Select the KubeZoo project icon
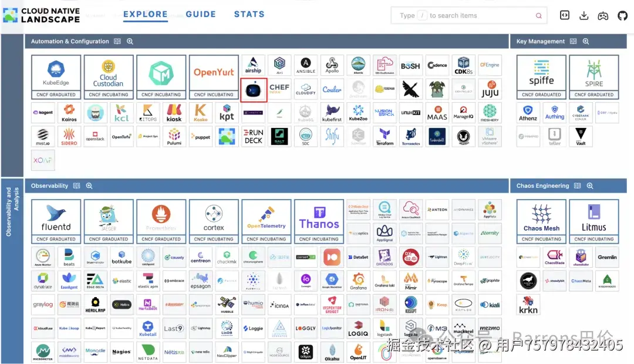Image resolution: width=634 pixels, height=364 pixels. pos(358,113)
